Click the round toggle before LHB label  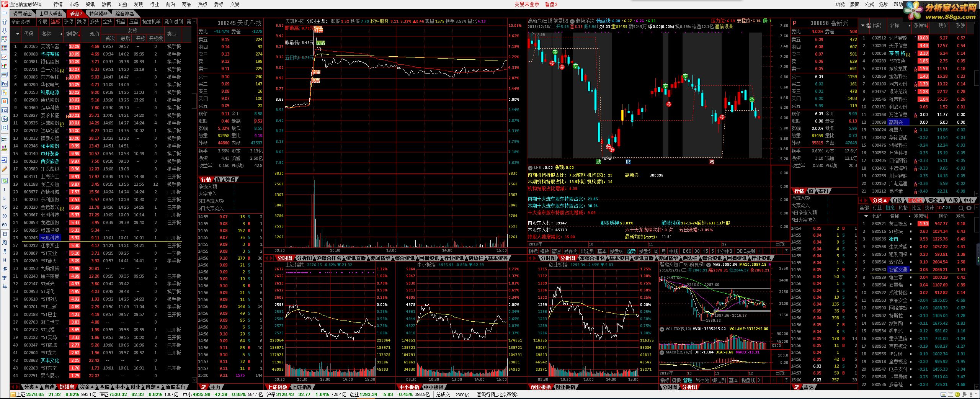(x=530, y=168)
